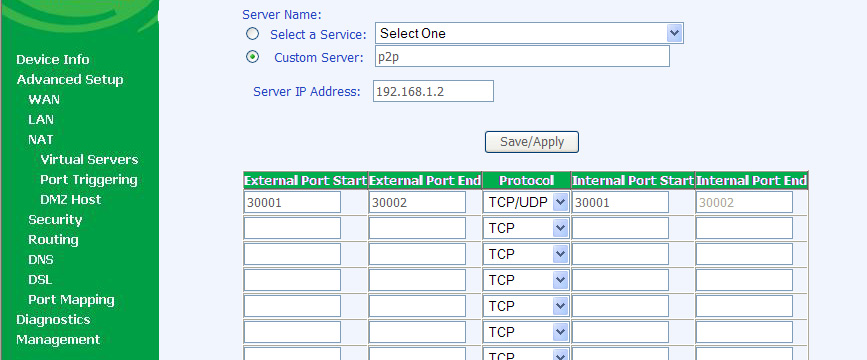Viewport: 867px width, 360px height.
Task: Click second row External Port Start field
Action: pyautogui.click(x=292, y=228)
